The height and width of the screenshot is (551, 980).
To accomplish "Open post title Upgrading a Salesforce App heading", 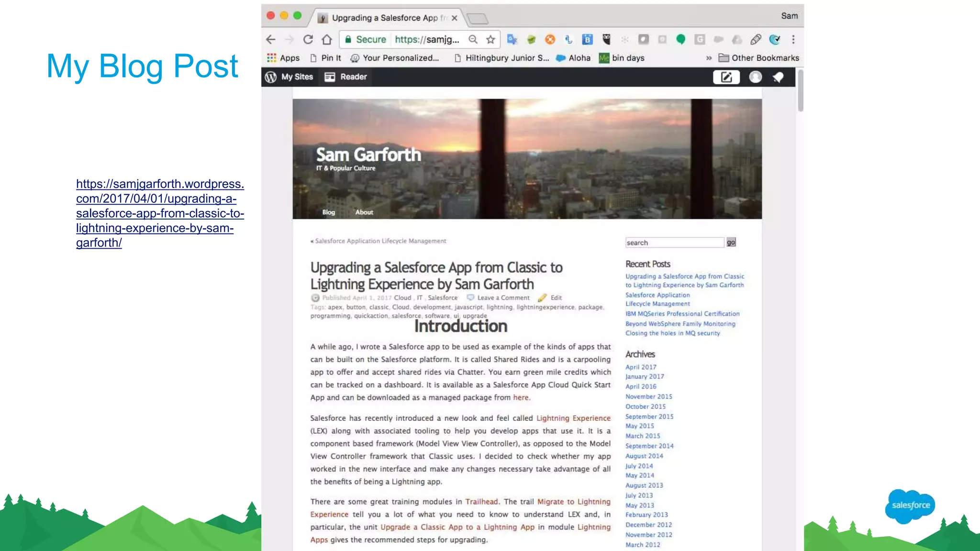I will click(436, 275).
